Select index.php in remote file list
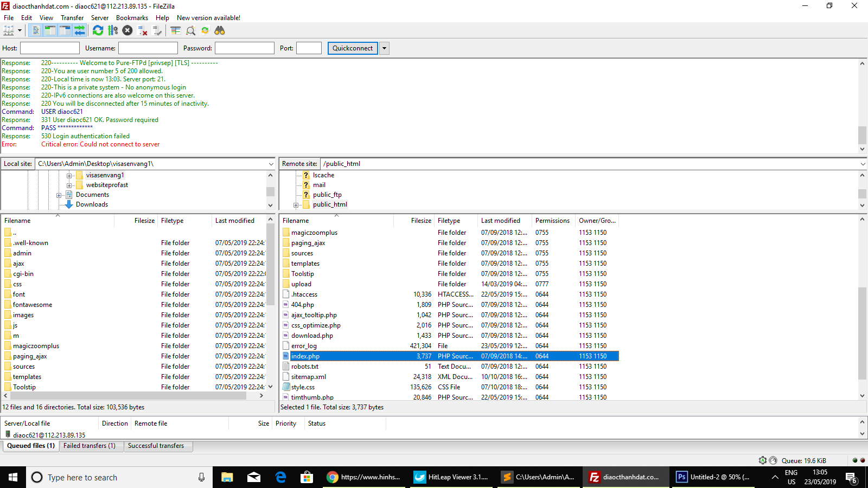This screenshot has width=868, height=488. 450,356
